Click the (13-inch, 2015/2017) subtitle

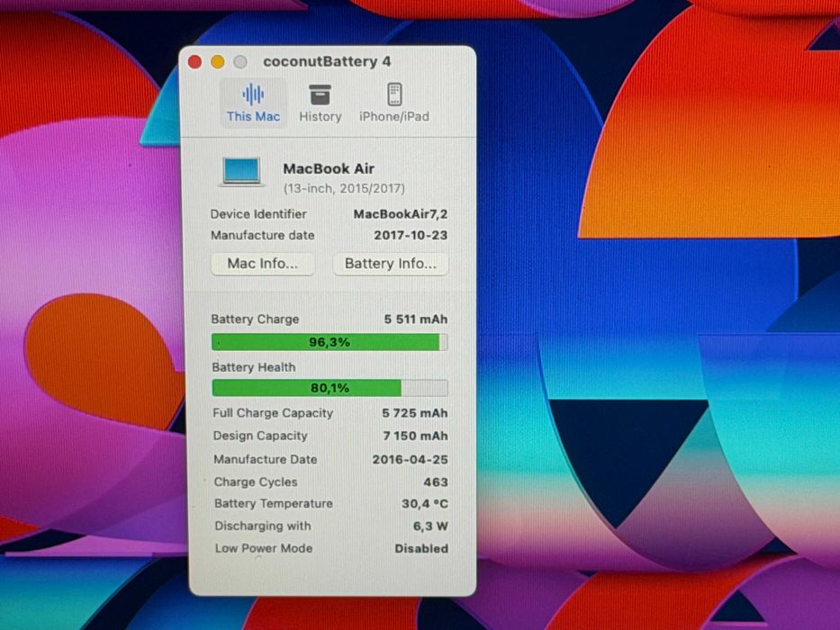click(x=344, y=189)
